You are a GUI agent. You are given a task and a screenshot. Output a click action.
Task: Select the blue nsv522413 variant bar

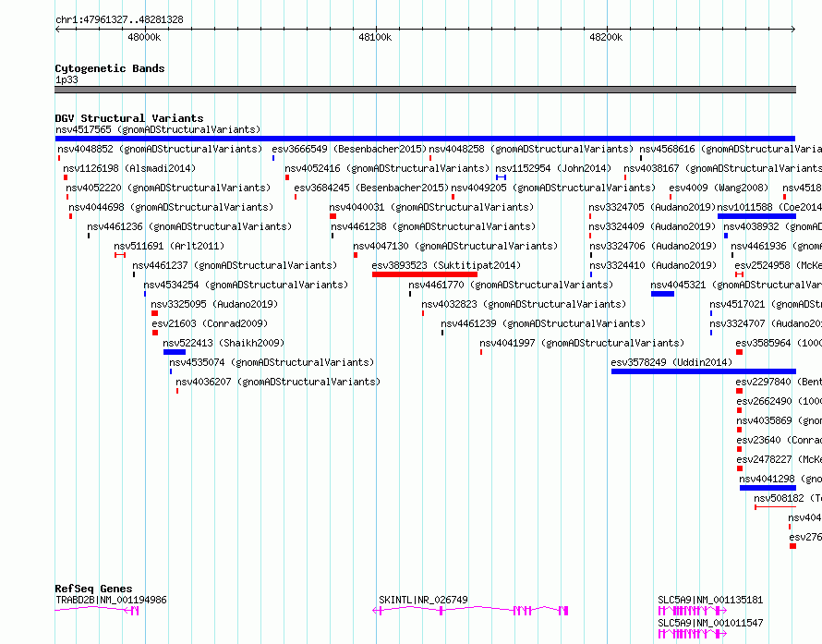click(174, 352)
